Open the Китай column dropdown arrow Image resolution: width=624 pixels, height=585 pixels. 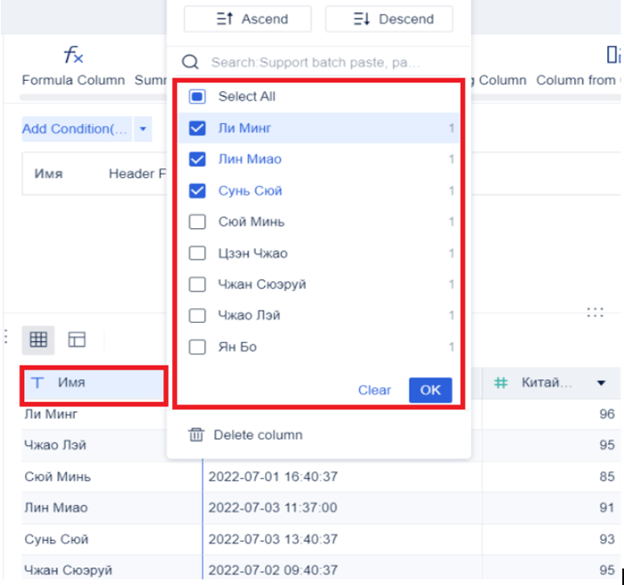[x=601, y=383]
